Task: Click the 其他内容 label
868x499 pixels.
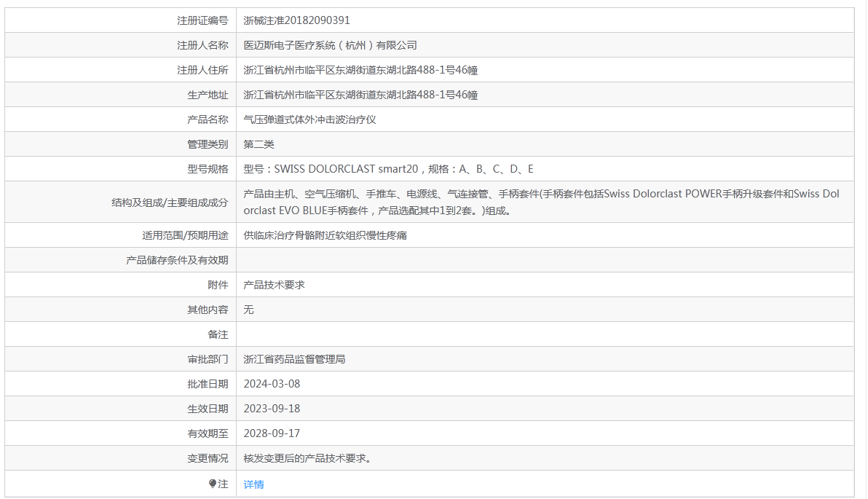Action: coord(208,310)
